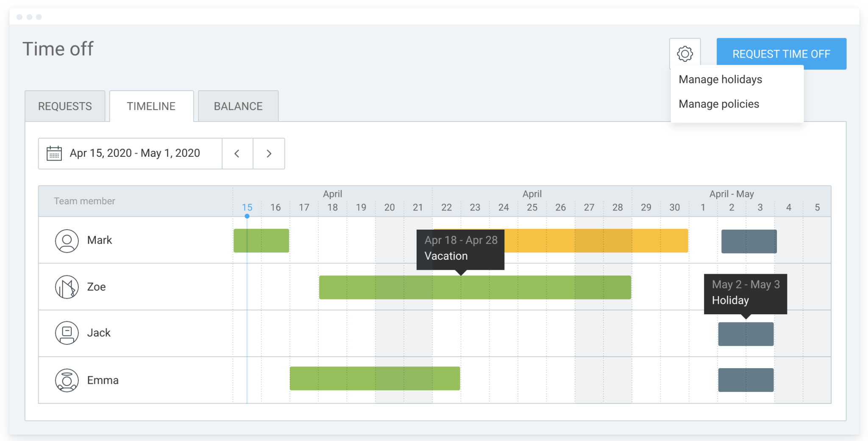Open the settings gear menu

[684, 54]
